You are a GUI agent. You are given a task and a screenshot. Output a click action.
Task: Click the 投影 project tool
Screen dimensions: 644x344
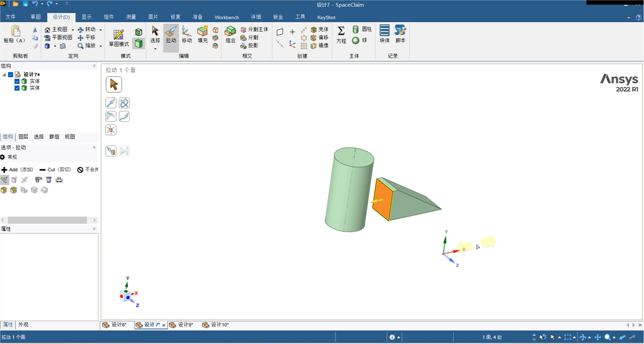coord(249,46)
